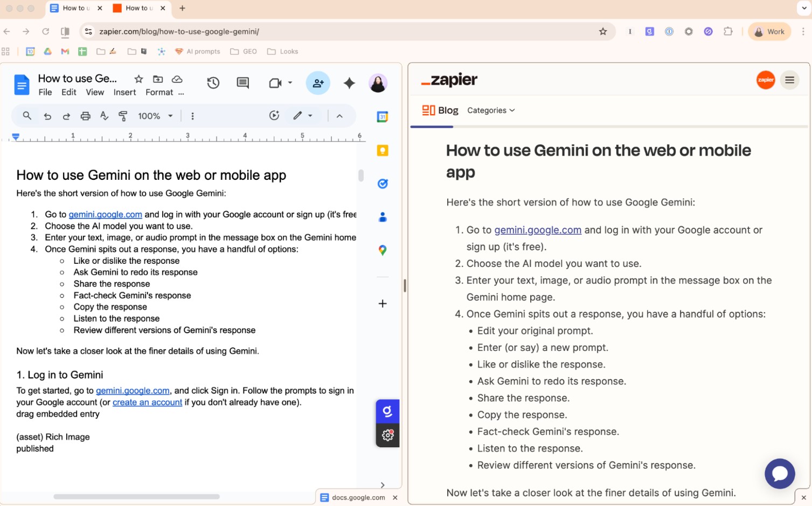Select the Paint format tool

[123, 115]
